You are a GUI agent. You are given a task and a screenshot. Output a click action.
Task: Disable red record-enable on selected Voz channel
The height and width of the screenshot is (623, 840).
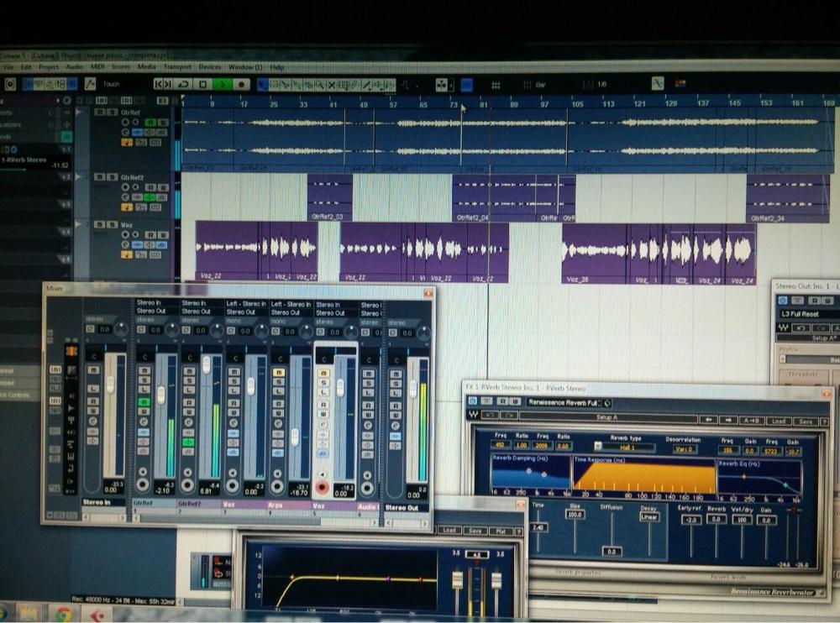322,487
